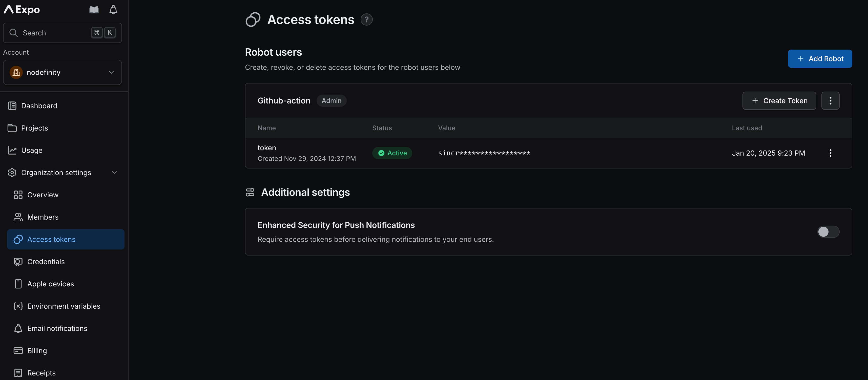Click the Access tokens help question mark
This screenshot has width=868, height=380.
pyautogui.click(x=366, y=19)
